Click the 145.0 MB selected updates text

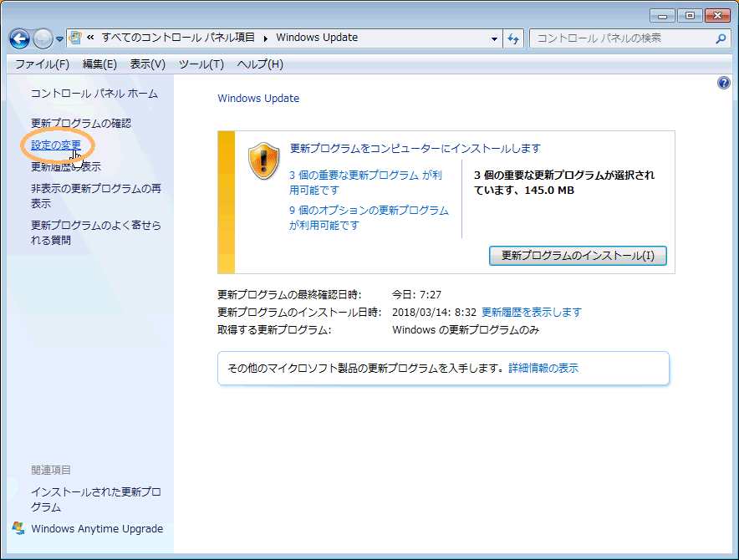(x=549, y=191)
